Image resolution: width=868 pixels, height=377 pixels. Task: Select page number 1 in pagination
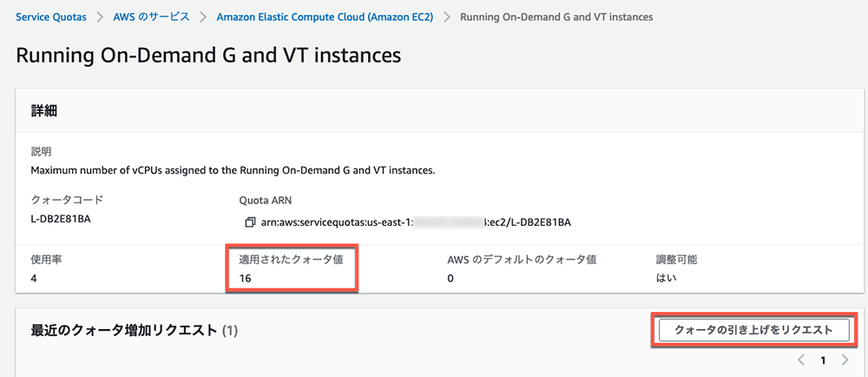[x=823, y=360]
